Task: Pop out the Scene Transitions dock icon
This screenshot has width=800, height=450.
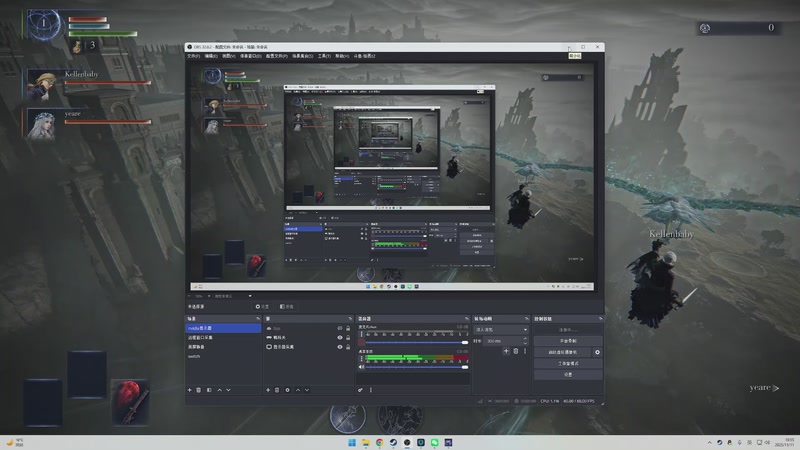Action: pos(527,318)
